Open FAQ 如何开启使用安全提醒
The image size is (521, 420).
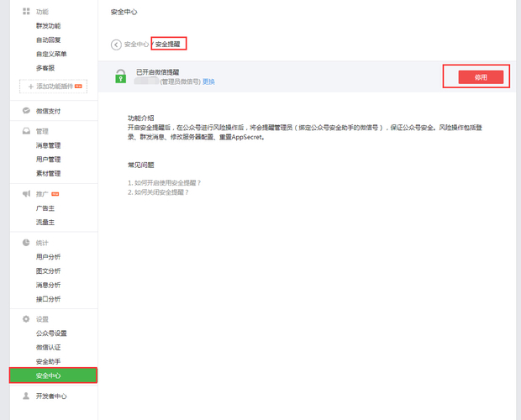pos(164,182)
